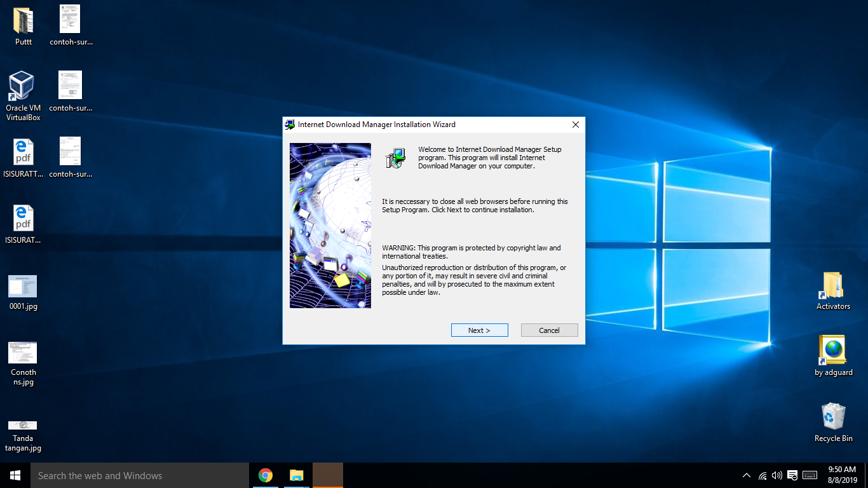Click the setup installer icon beside welcome text

[395, 158]
